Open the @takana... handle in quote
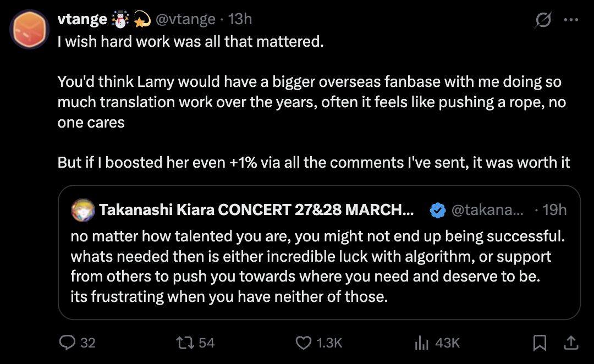Screen dimensions: 594x364 point(487,209)
